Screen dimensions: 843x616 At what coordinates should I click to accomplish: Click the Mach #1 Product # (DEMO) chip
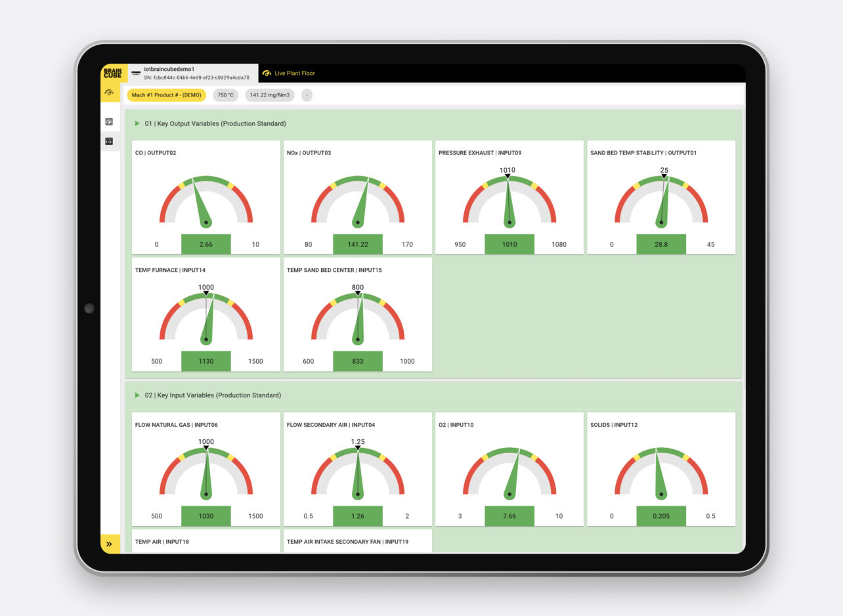click(166, 95)
